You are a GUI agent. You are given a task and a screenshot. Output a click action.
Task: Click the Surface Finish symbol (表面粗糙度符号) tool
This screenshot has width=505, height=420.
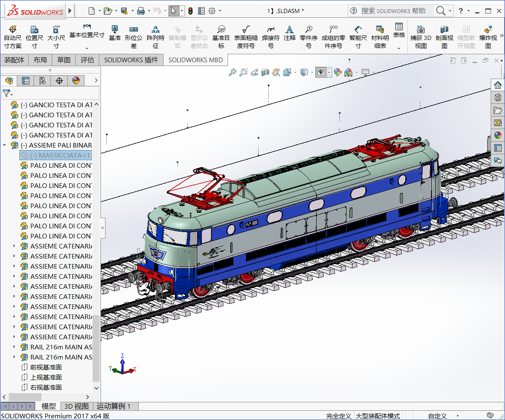(246, 37)
